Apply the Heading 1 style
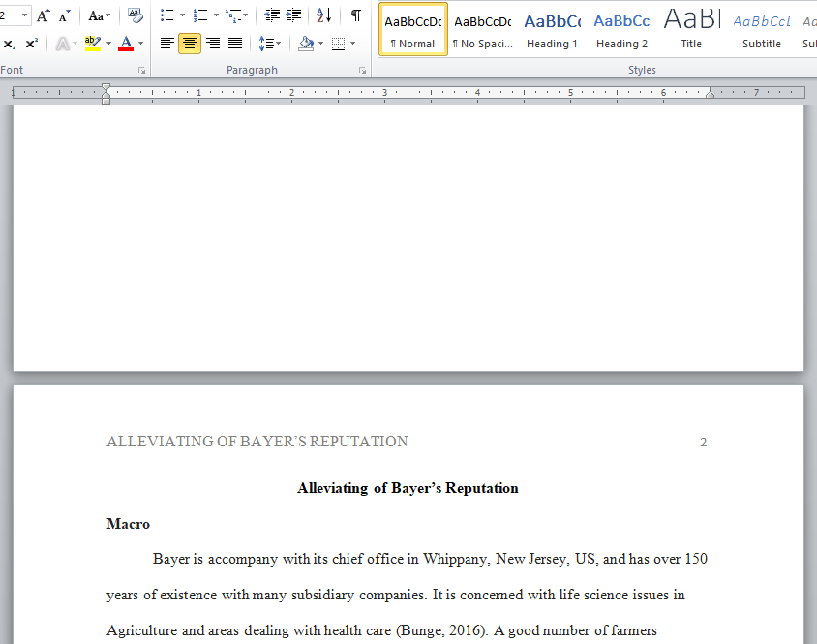 coord(553,29)
